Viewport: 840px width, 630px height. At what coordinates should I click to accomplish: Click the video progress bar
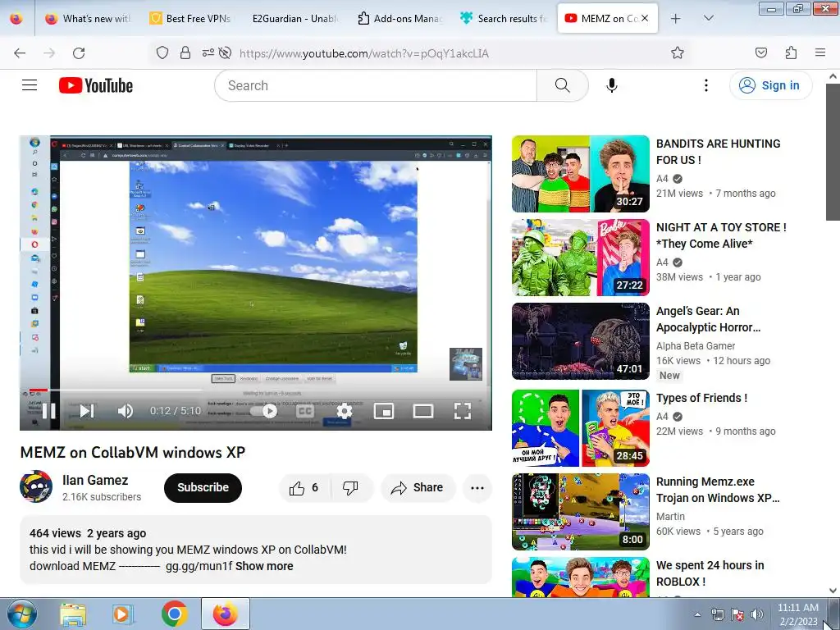tap(256, 390)
